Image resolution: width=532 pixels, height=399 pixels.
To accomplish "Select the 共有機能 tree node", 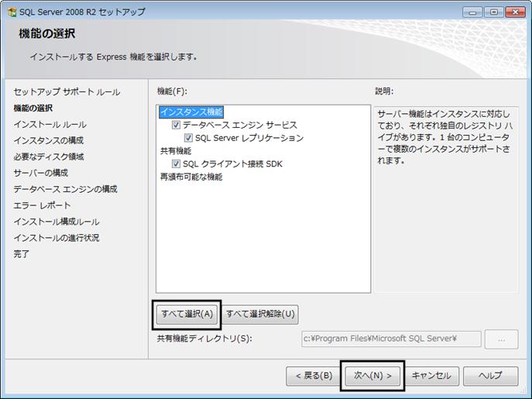I will [176, 151].
